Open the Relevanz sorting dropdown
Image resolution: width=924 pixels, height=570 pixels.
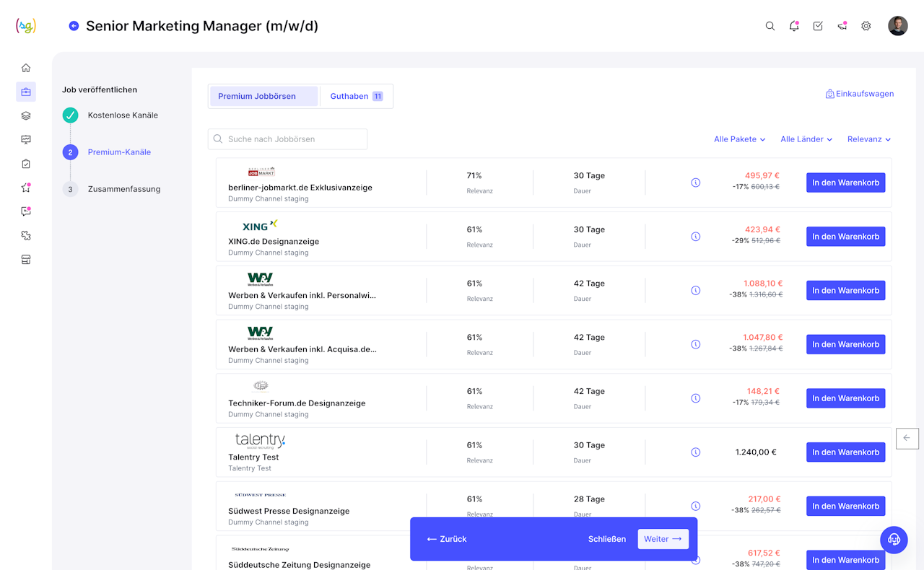pyautogui.click(x=868, y=139)
